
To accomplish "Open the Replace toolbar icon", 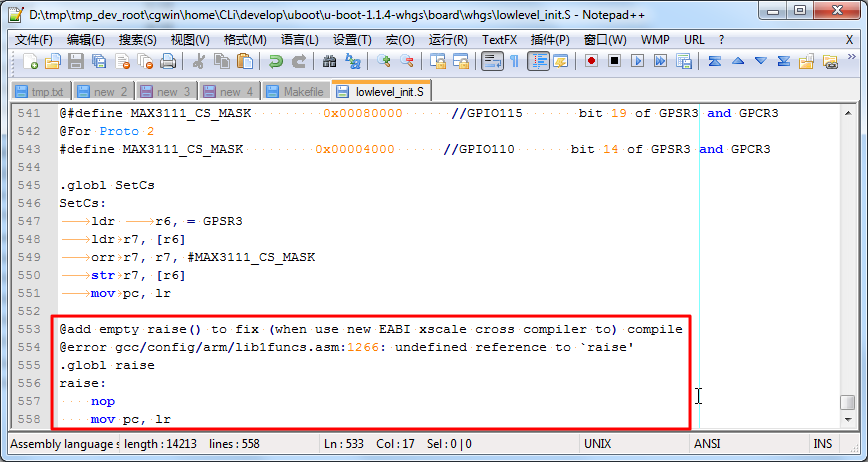I will coord(353,61).
